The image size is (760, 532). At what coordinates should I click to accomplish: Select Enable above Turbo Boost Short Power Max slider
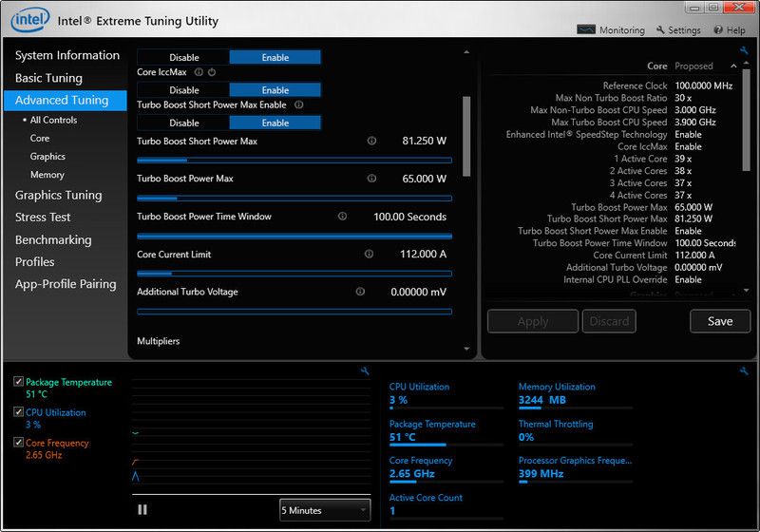coord(275,123)
